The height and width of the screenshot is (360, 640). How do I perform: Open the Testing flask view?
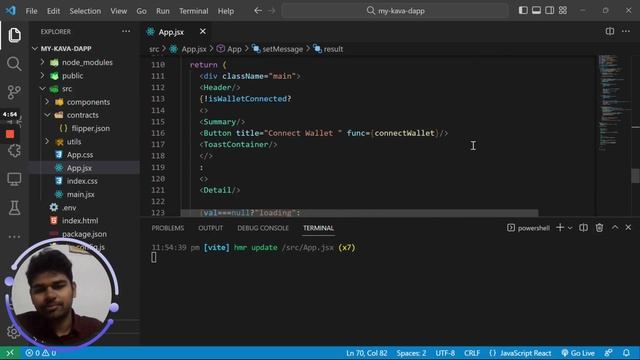[14, 208]
